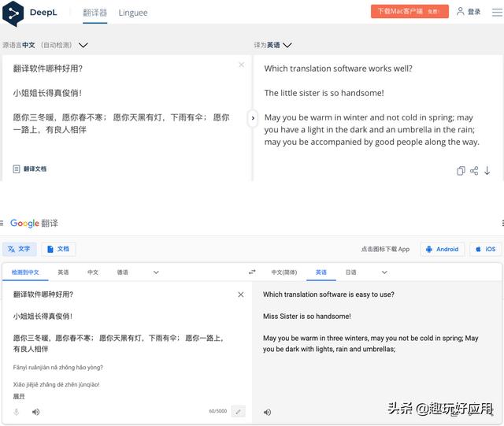The height and width of the screenshot is (426, 504).
Task: Download the DeepL translation with arrow icon
Action: (x=487, y=171)
